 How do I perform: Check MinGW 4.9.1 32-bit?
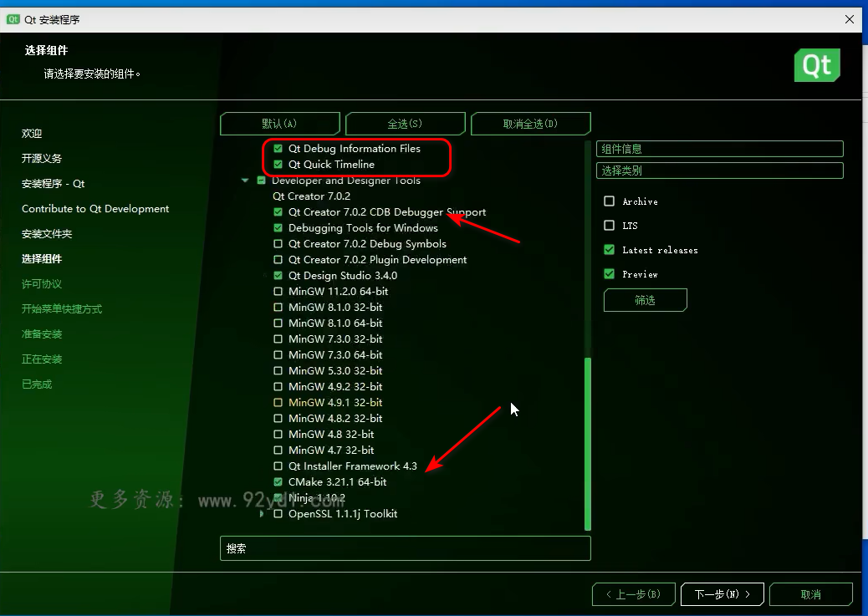(x=278, y=402)
